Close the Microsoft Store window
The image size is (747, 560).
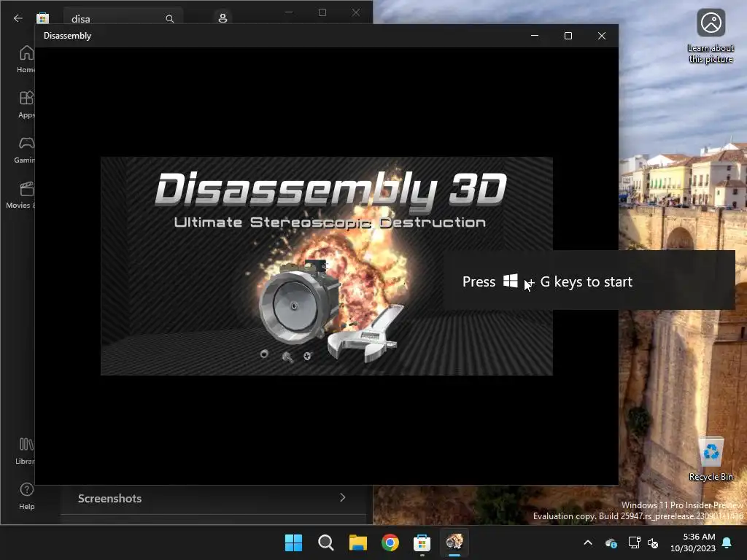click(356, 12)
